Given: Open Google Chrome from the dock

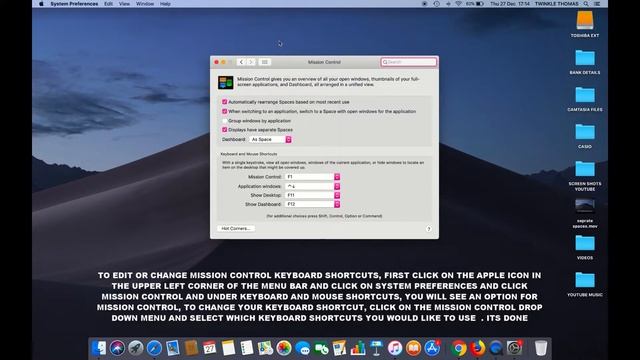Looking at the screenshot, I should tap(459, 348).
